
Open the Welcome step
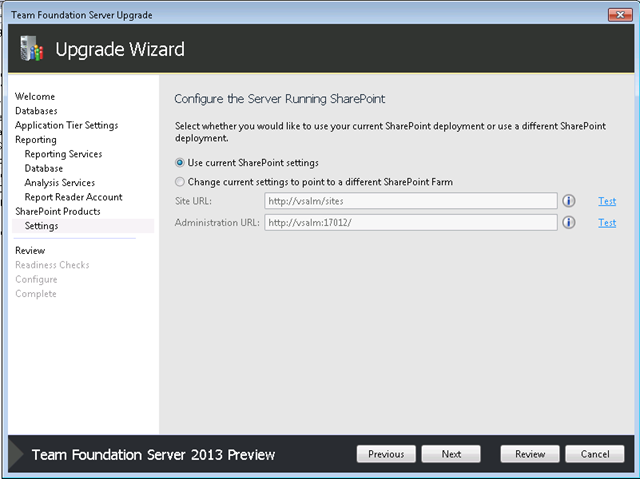35,96
